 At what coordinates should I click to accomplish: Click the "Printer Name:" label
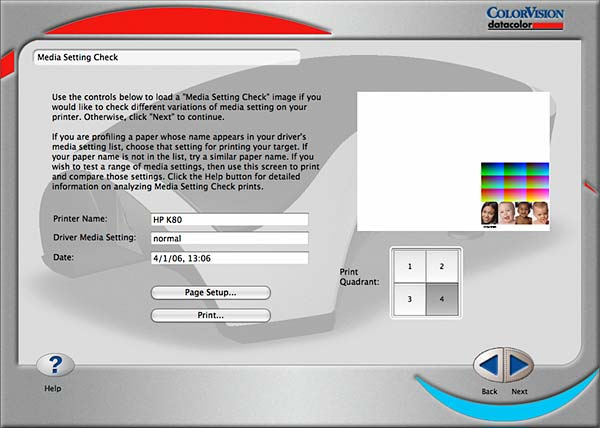click(x=80, y=219)
